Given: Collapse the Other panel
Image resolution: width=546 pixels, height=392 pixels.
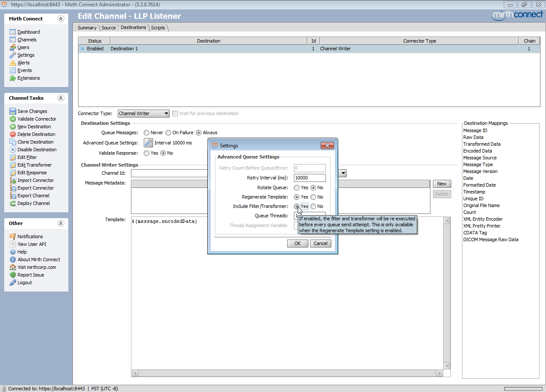Looking at the screenshot, I should tap(61, 223).
